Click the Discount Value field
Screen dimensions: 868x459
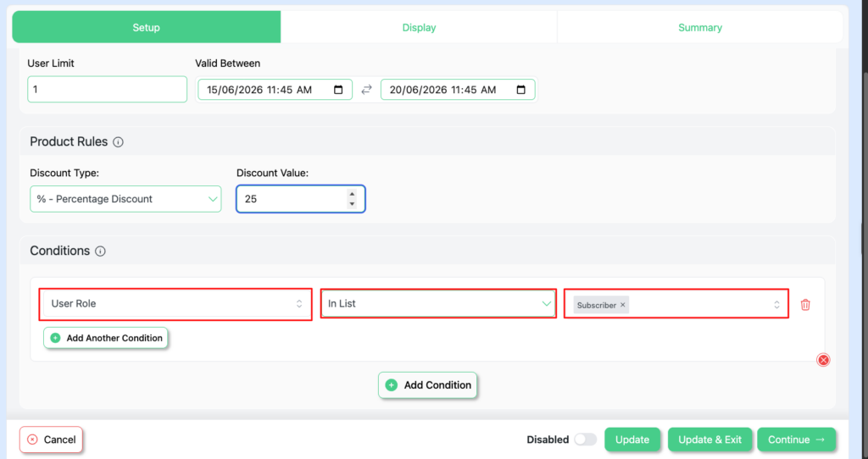coord(301,199)
